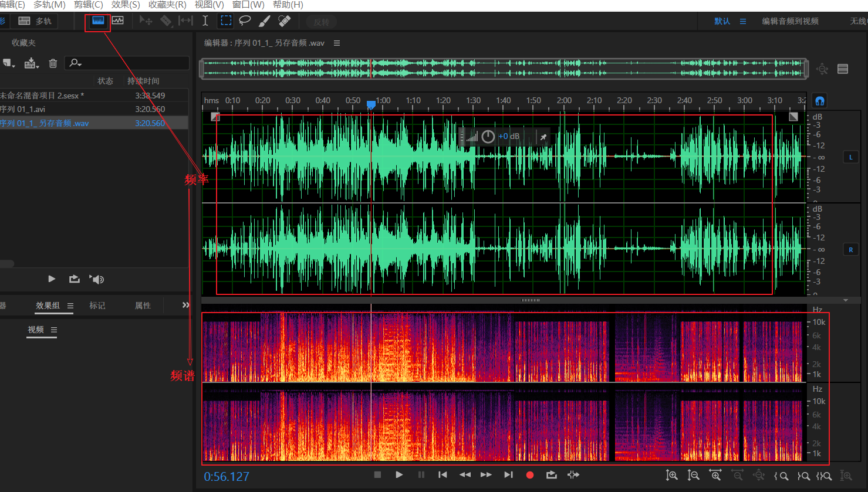
Task: Select the 视频 panel tab
Action: pyautogui.click(x=36, y=330)
